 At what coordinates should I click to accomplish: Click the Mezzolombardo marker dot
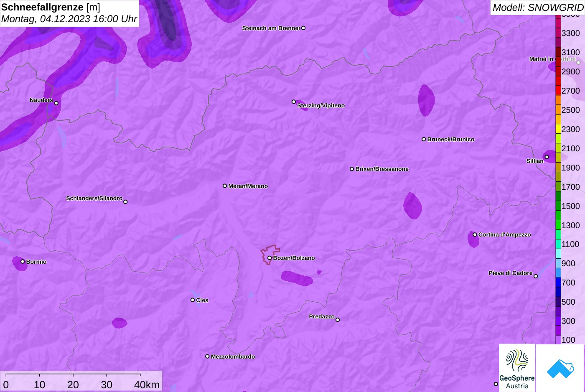pyautogui.click(x=207, y=356)
